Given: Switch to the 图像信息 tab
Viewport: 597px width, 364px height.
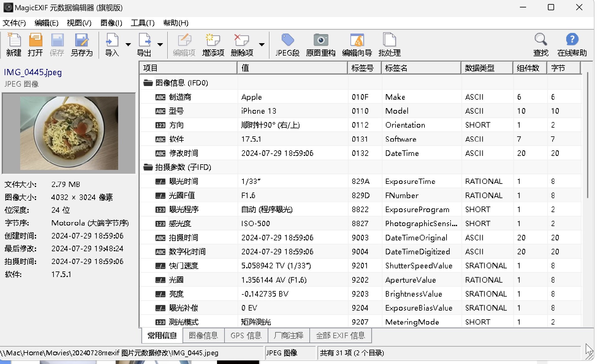Looking at the screenshot, I should [x=203, y=335].
